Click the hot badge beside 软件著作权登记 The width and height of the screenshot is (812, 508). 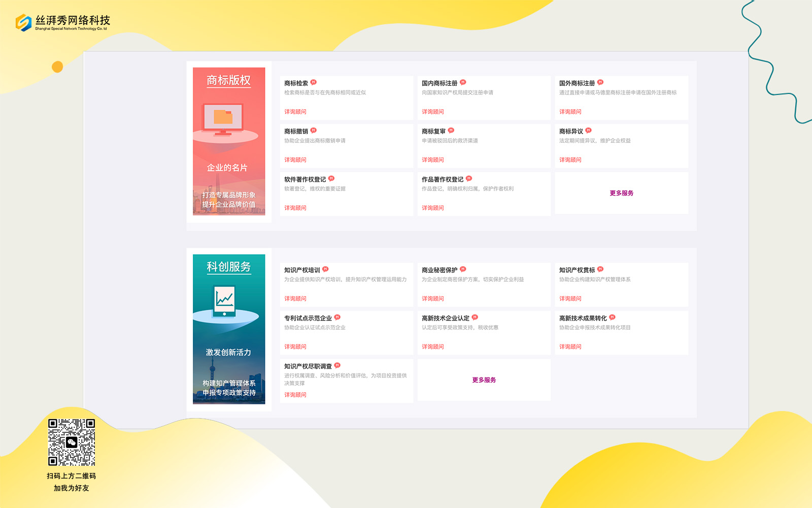click(x=331, y=178)
